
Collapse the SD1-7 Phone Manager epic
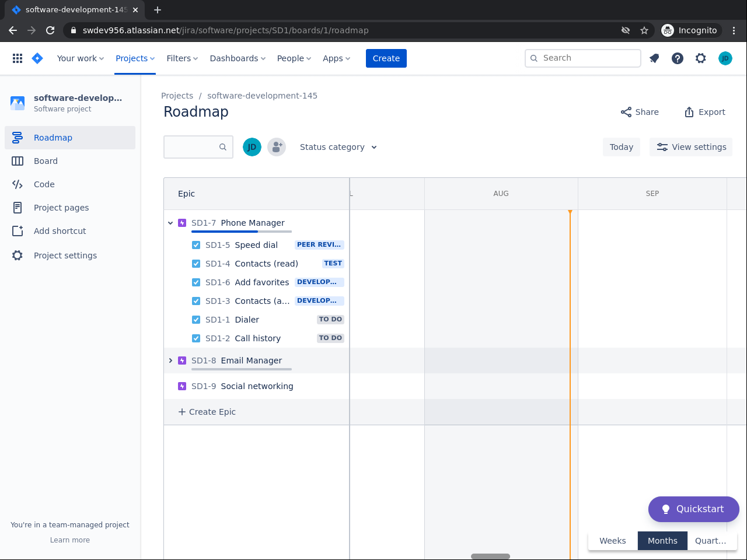point(170,223)
